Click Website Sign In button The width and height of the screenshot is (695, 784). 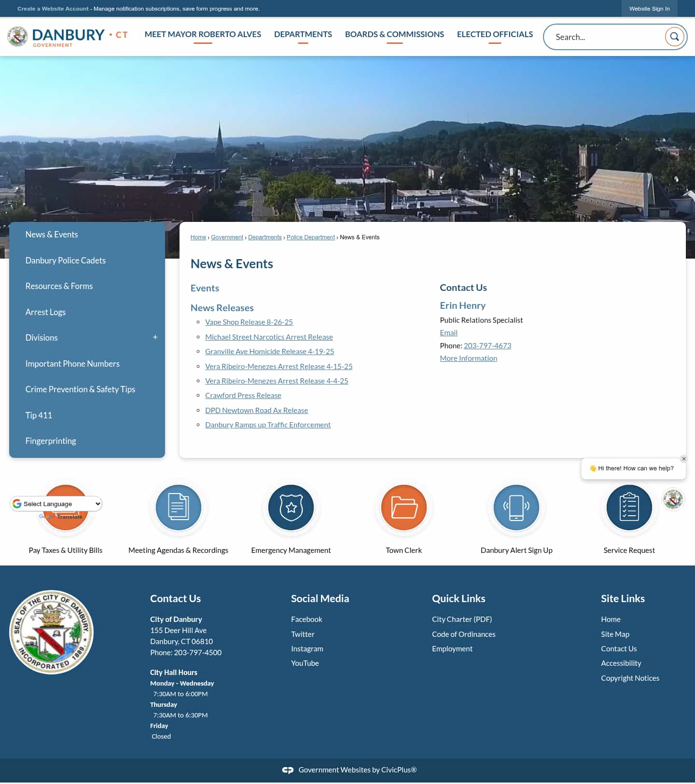point(649,9)
